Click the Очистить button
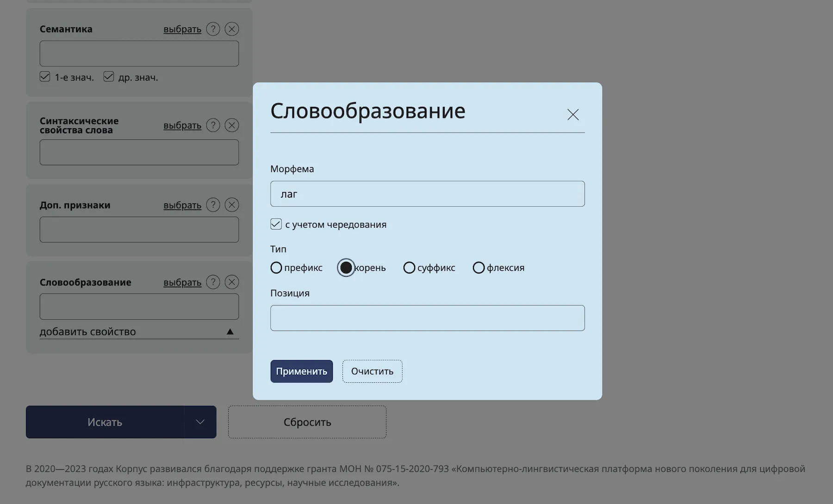 tap(373, 371)
